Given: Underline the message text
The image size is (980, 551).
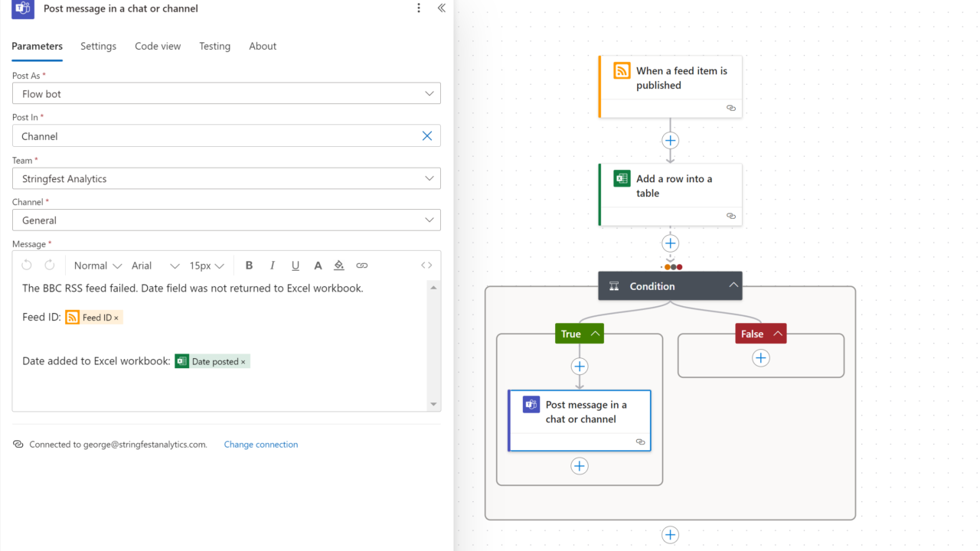Looking at the screenshot, I should (x=295, y=266).
